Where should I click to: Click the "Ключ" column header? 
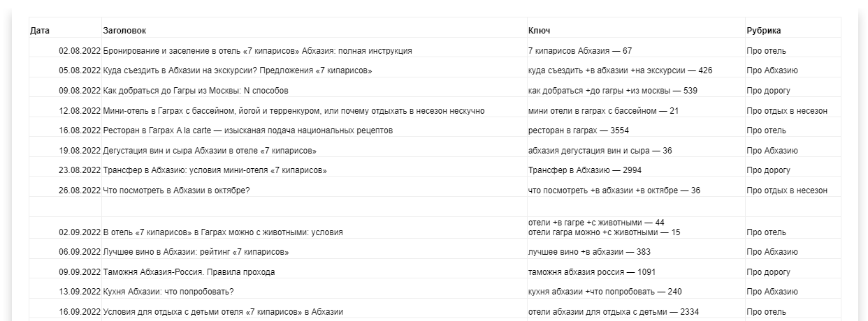[539, 31]
